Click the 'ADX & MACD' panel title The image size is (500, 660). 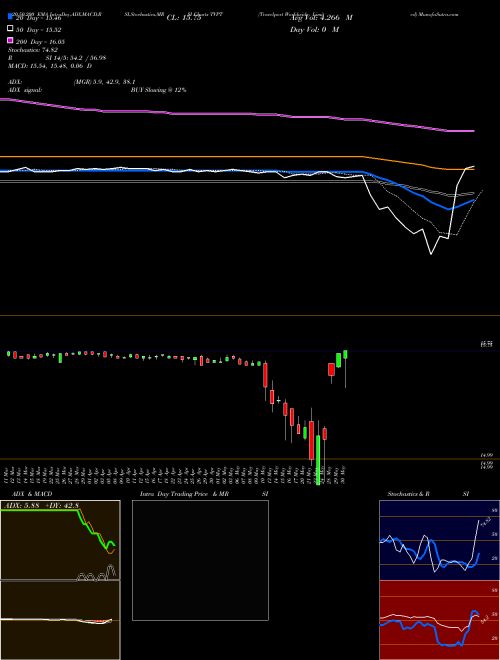32,494
